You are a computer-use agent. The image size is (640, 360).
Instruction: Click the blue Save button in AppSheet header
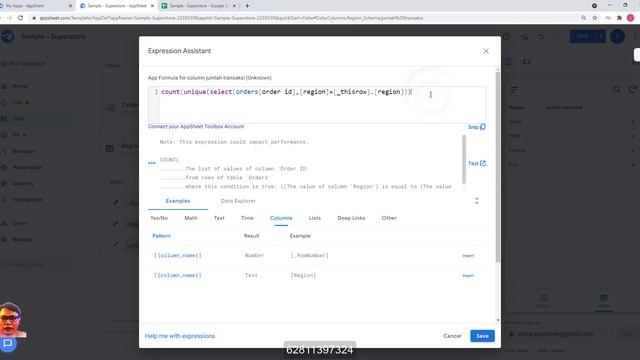(x=582, y=36)
